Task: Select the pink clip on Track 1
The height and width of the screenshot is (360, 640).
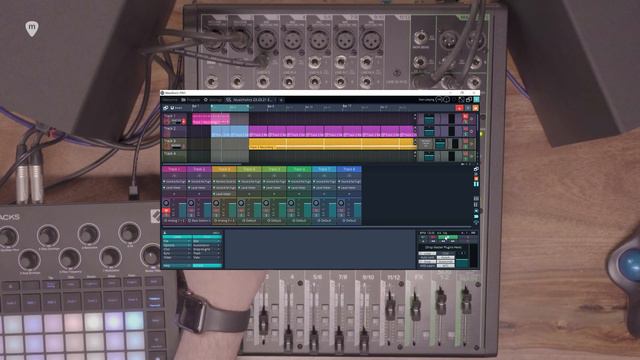Action: click(211, 119)
